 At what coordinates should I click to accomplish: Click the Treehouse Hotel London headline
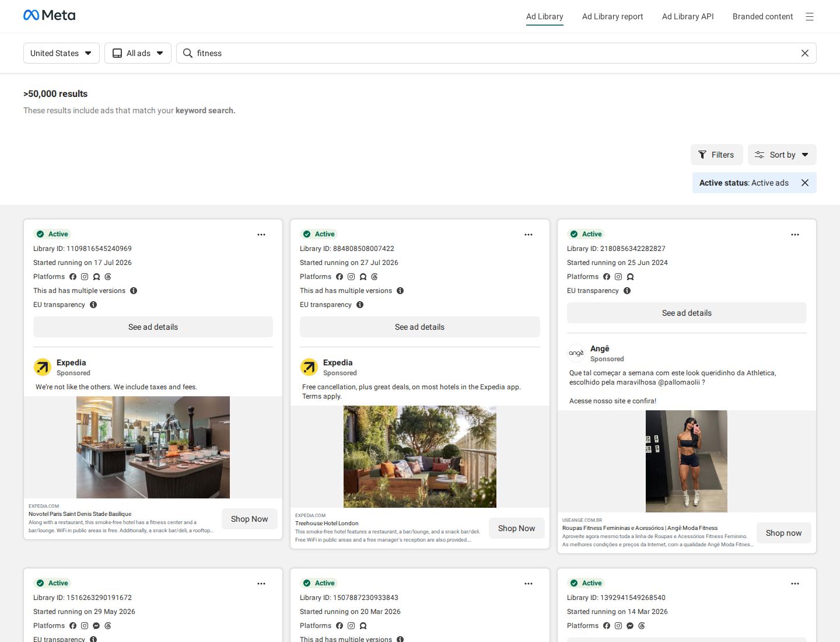(327, 524)
